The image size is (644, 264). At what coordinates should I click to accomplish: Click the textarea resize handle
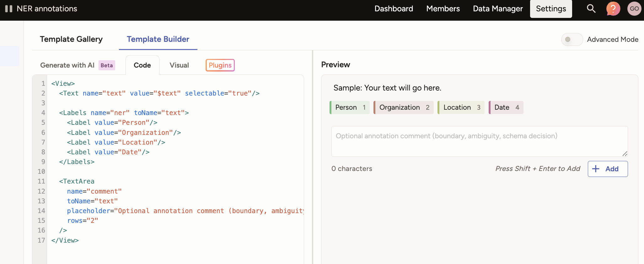coord(625,153)
